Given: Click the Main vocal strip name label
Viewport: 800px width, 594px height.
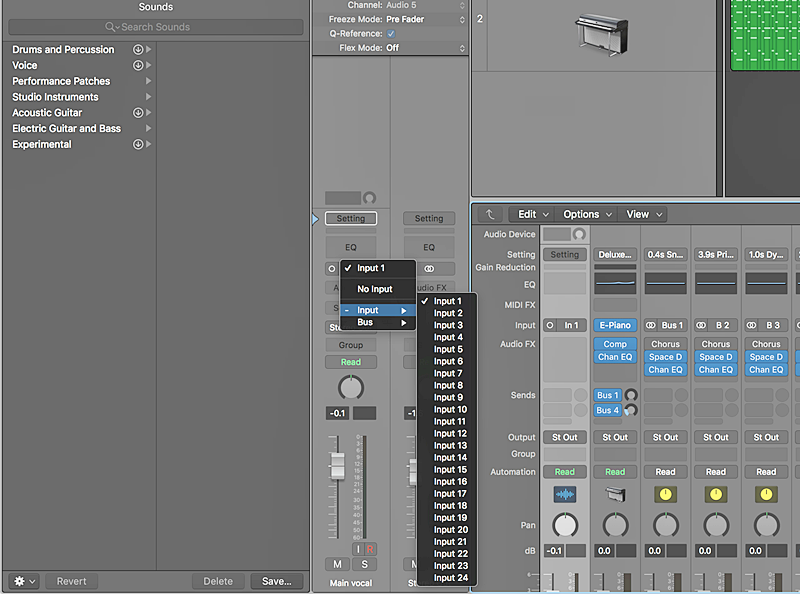Looking at the screenshot, I should coord(351,583).
